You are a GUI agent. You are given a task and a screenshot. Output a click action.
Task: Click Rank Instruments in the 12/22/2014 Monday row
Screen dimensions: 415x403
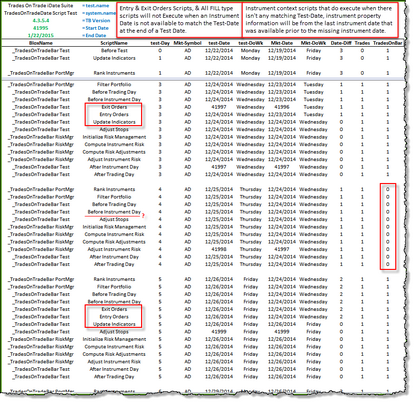[114, 73]
